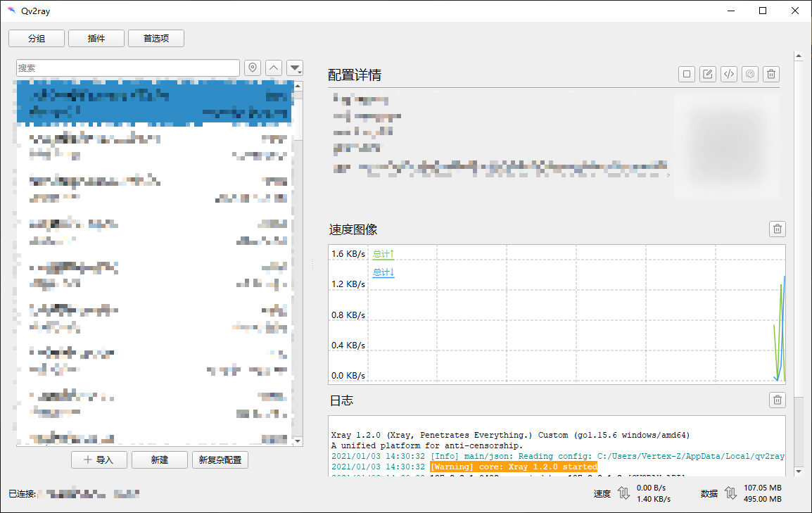
Task: Select the highlighted blue connection entry
Action: click(154, 103)
